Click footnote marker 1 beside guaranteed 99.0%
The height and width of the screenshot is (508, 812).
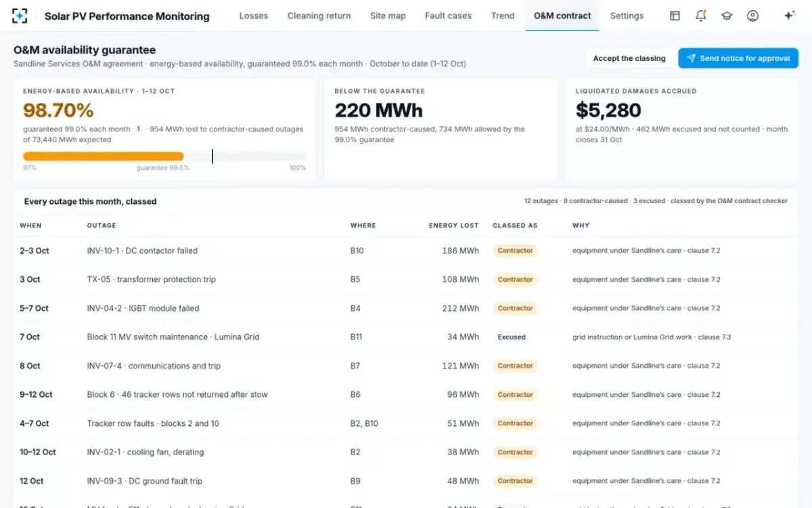coord(138,129)
